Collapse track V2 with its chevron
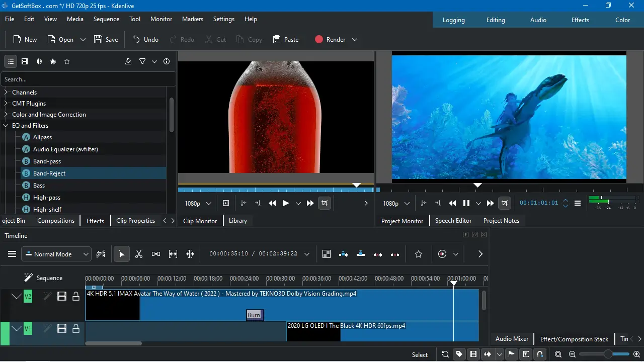The image size is (644, 362). point(17,297)
